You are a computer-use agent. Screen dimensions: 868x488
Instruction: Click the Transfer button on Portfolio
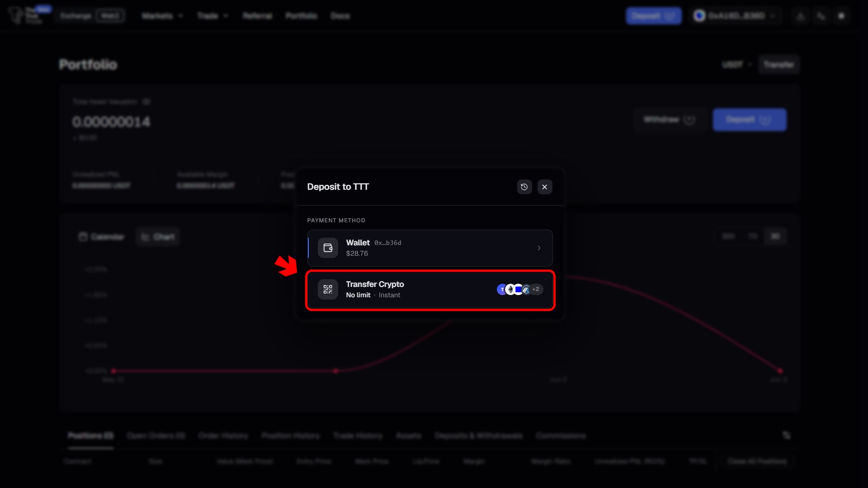(779, 65)
